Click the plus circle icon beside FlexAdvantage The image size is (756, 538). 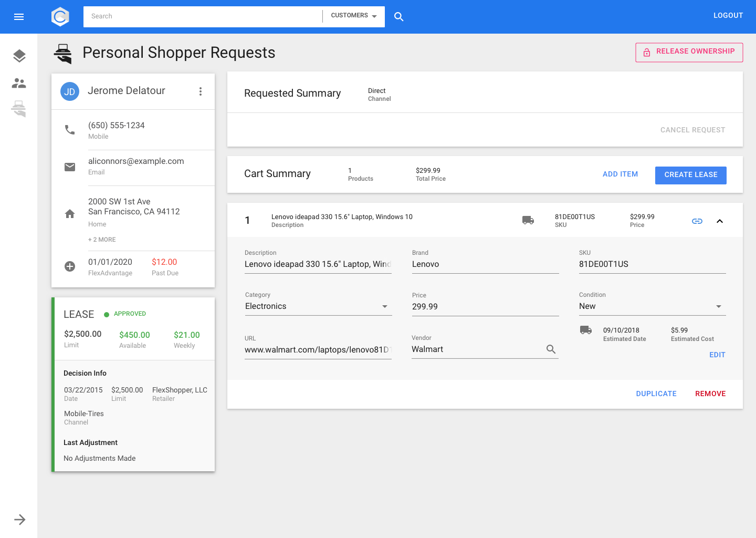(70, 266)
